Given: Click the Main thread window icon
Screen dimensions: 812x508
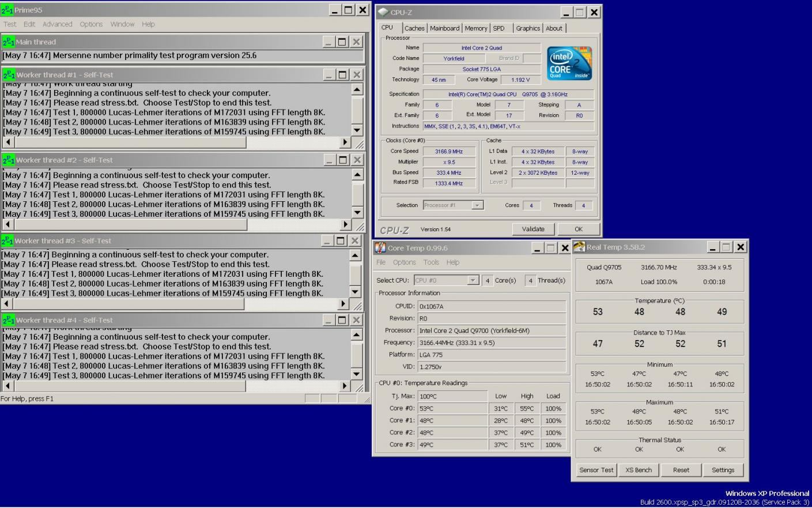Looking at the screenshot, I should tap(9, 42).
